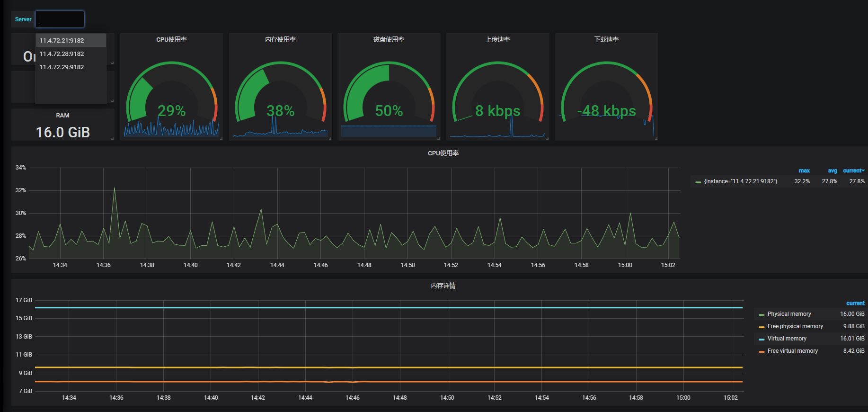Viewport: 868px width, 412px height.
Task: Select server 11.4.72.21:9182 from dropdown
Action: pyautogui.click(x=71, y=40)
